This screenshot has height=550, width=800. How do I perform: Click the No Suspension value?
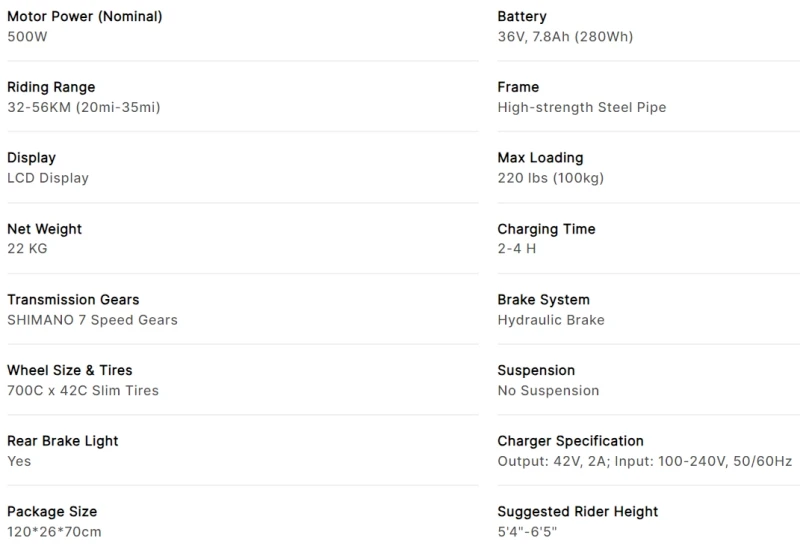tap(548, 390)
